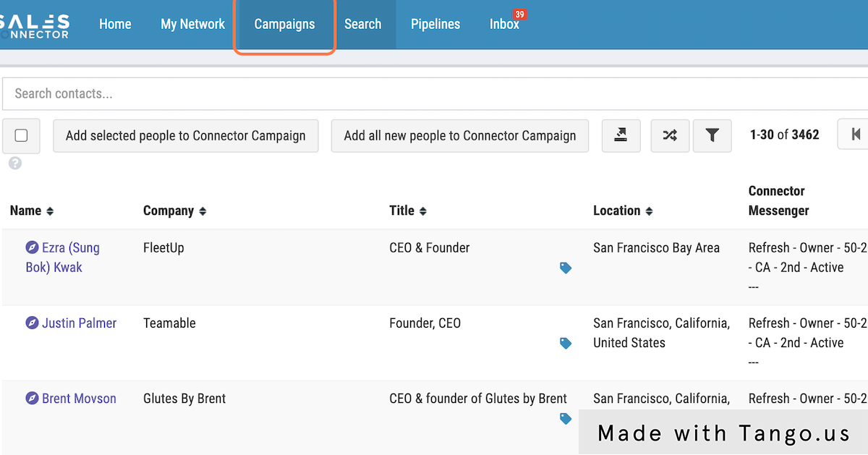
Task: Open My Network tab
Action: (192, 25)
